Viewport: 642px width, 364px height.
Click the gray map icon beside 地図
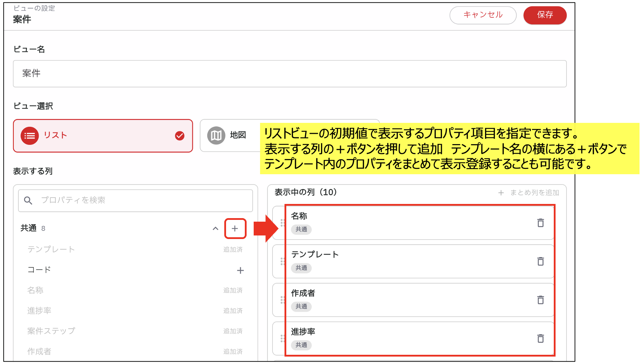click(216, 135)
